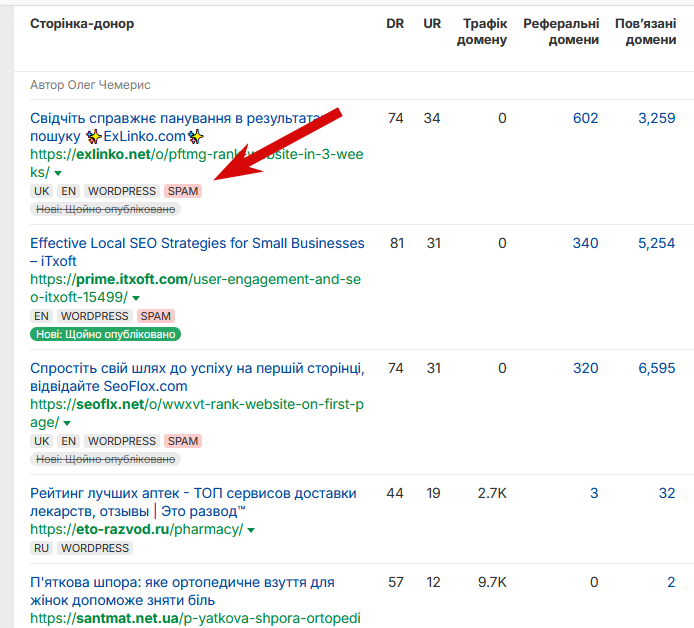
Task: Click SPAM tag in seoflx row
Action: click(x=183, y=441)
